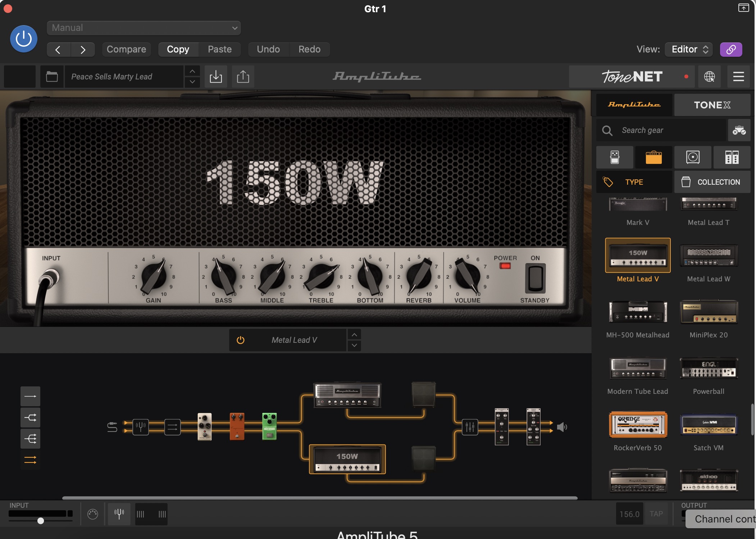Open the preset browser folder icon

pyautogui.click(x=52, y=77)
